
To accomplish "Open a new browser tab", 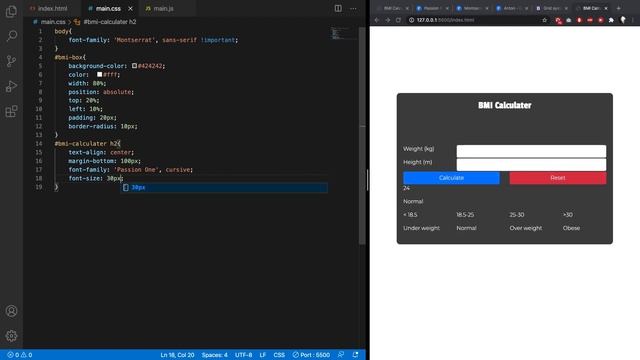I will pyautogui.click(x=618, y=8).
